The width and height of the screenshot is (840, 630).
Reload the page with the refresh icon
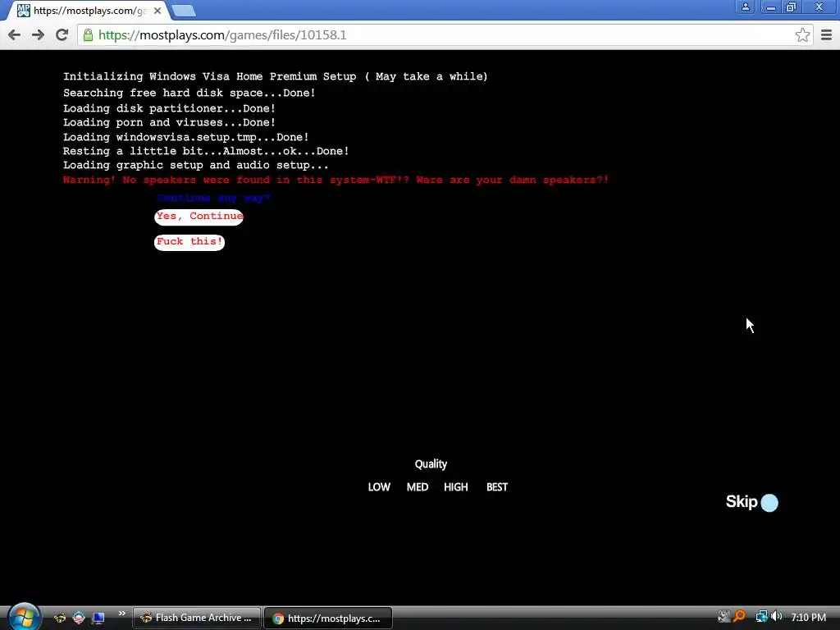(x=62, y=35)
